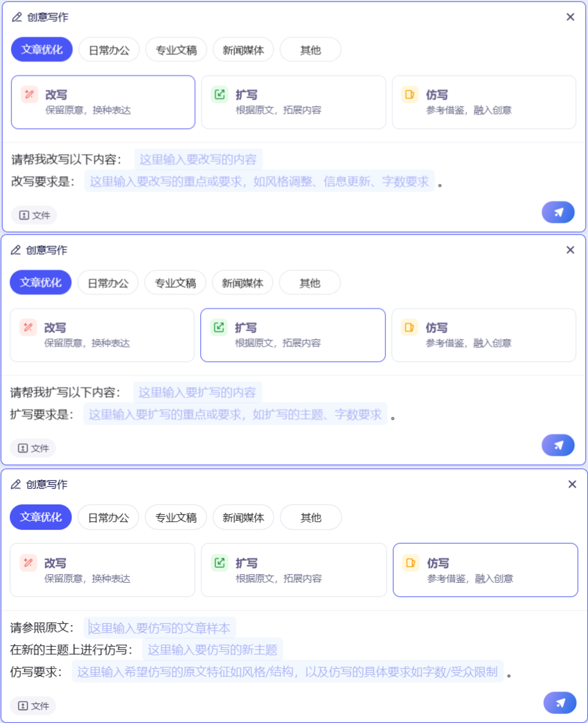Viewport: 588px width, 723px height.
Task: Click the send arrow button below the 扩写要求 field
Action: (558, 445)
